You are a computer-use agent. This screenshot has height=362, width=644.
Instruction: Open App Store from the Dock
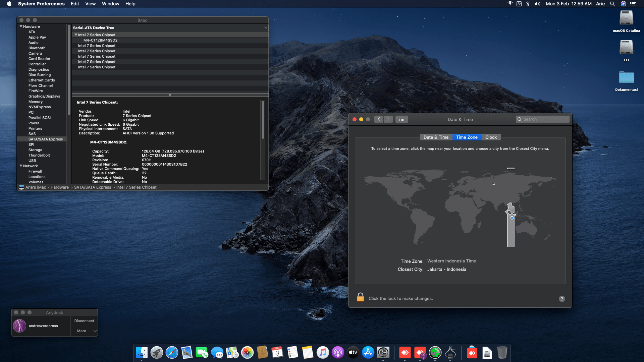click(x=368, y=353)
